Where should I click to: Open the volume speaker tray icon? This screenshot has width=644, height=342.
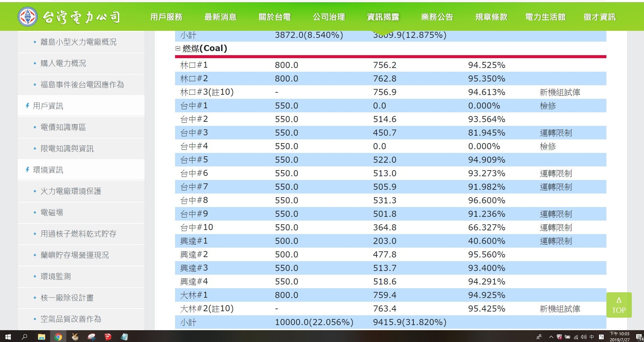583,337
